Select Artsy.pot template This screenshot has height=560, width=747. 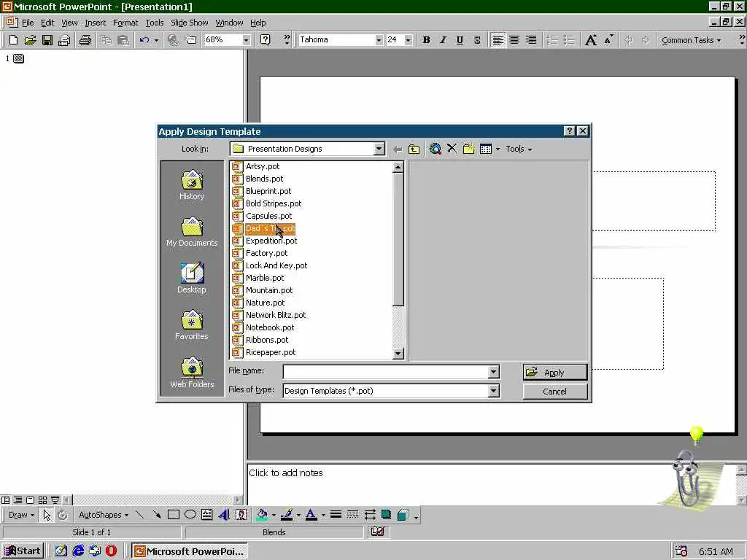coord(263,166)
